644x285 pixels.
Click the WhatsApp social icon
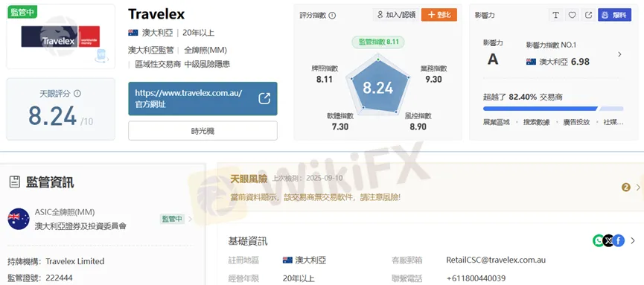pos(599,240)
